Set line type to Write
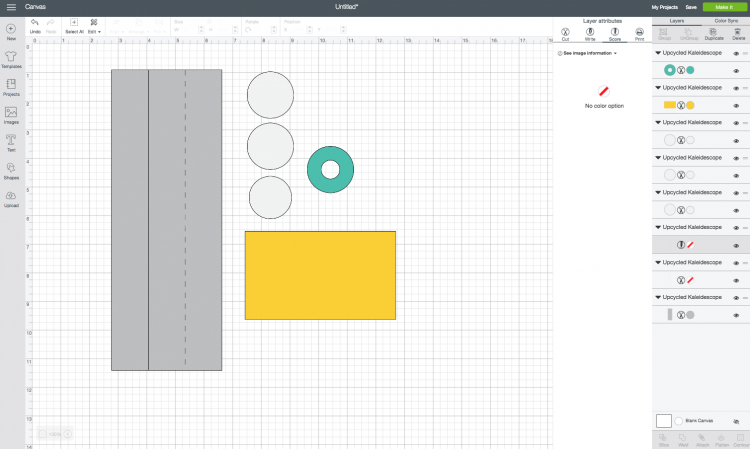 pos(590,34)
